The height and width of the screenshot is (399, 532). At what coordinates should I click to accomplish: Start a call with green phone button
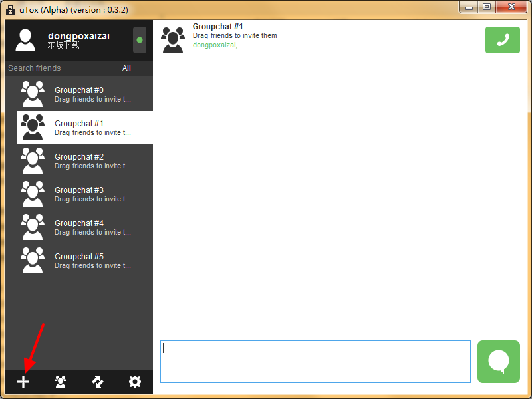click(502, 40)
